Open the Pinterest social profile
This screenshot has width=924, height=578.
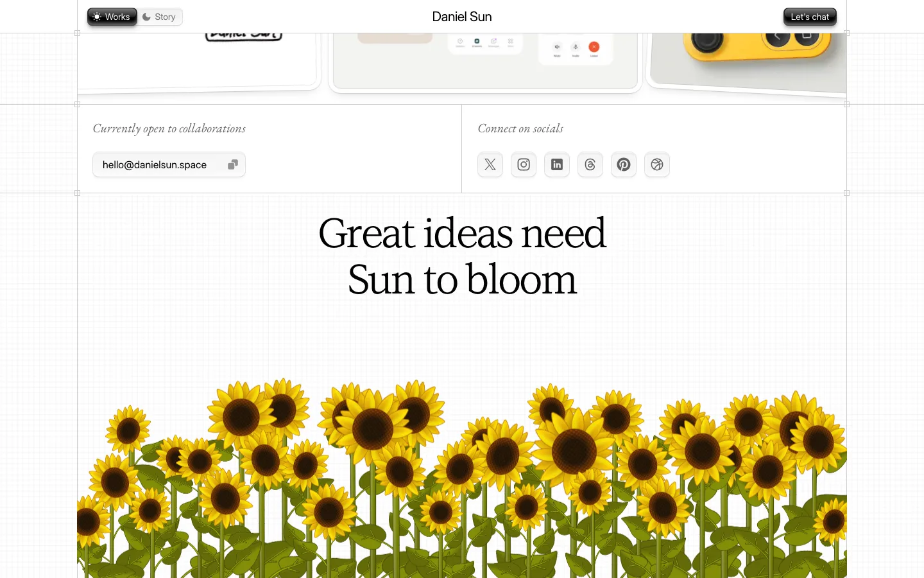coord(624,164)
